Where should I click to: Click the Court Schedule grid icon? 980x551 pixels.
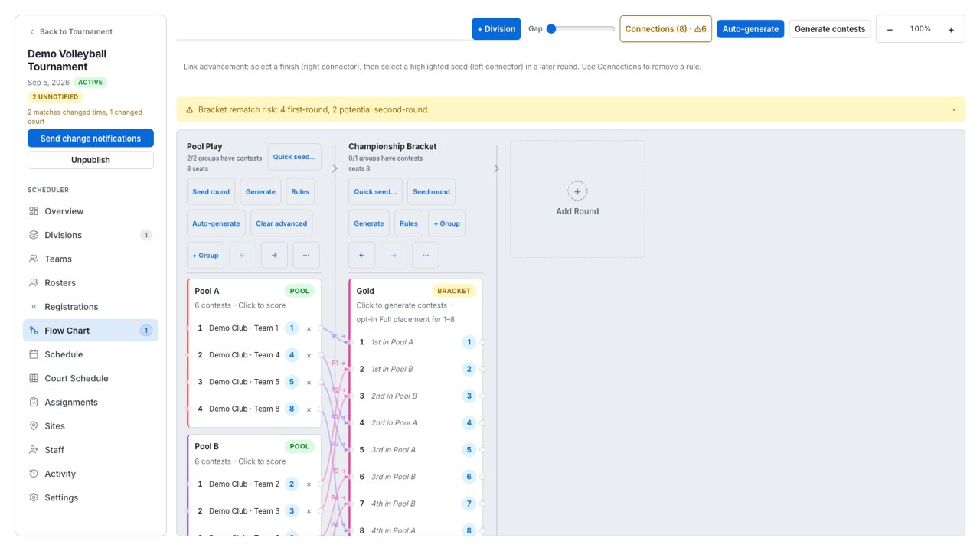34,378
